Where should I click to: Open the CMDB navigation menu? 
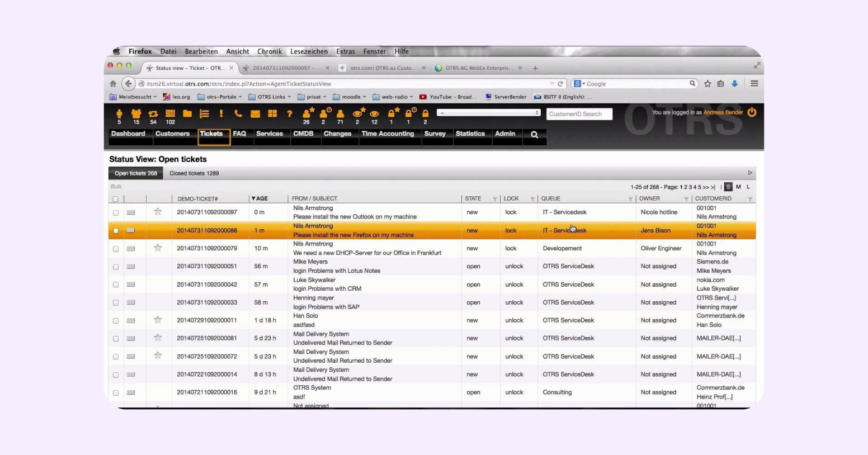pos(303,134)
